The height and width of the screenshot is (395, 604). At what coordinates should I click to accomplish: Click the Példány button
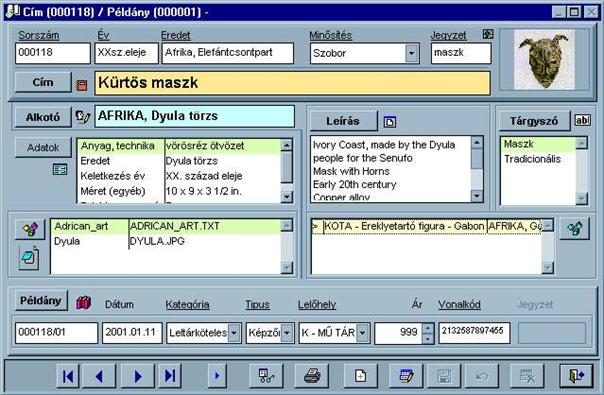coord(41,301)
